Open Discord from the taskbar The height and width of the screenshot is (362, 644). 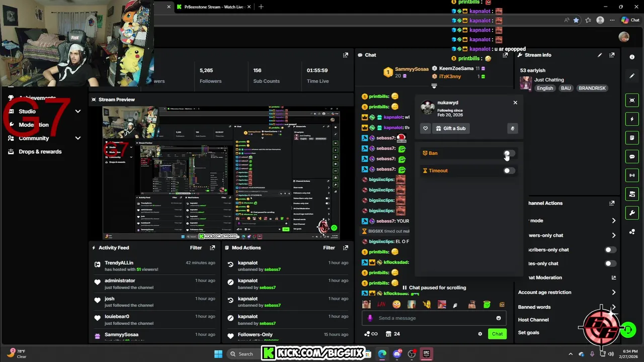click(x=397, y=354)
